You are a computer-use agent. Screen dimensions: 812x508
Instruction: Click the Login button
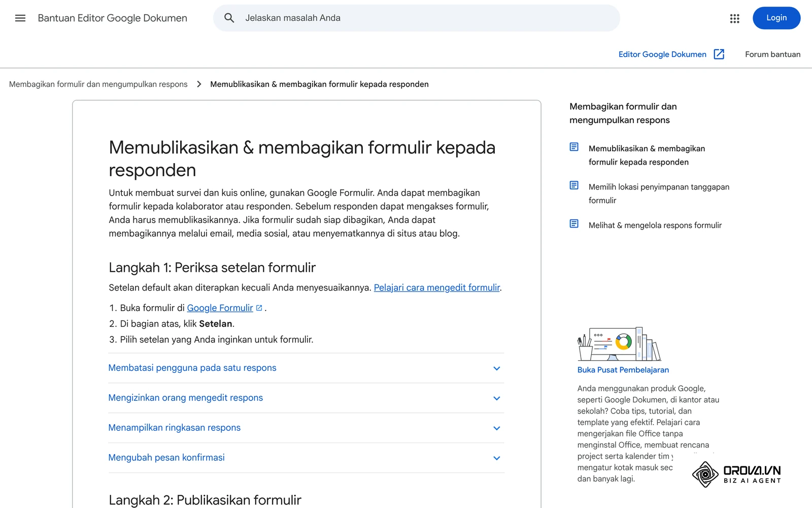pos(776,18)
